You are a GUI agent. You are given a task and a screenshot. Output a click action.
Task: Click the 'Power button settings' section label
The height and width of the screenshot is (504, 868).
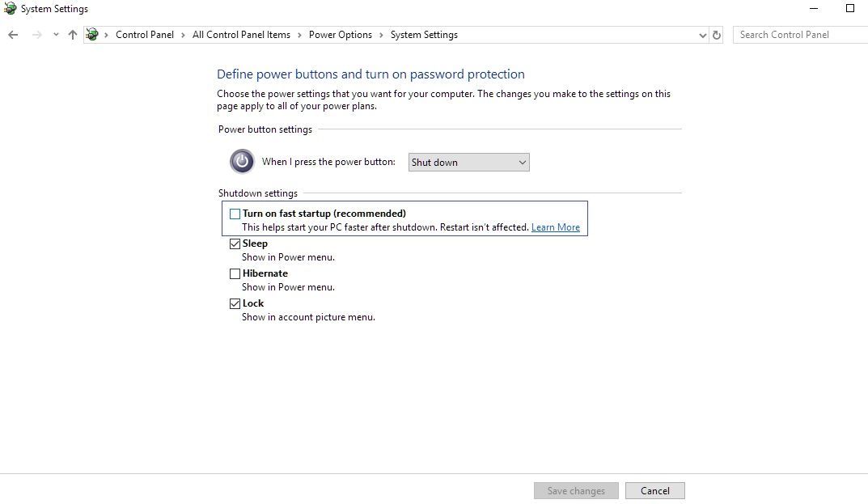pyautogui.click(x=265, y=129)
